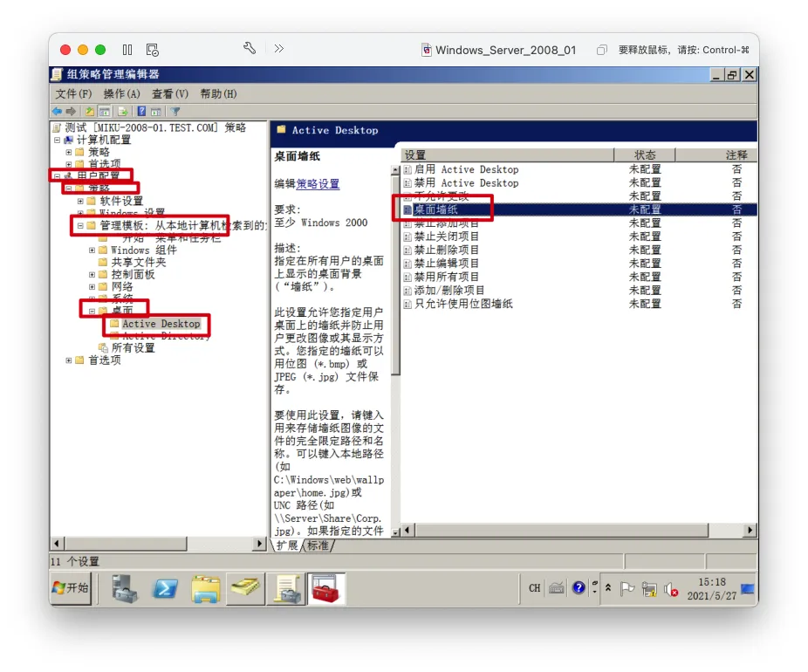Screen dimensions: 808x672
Task: Open the 帮助(H) menu
Action: pos(218,93)
